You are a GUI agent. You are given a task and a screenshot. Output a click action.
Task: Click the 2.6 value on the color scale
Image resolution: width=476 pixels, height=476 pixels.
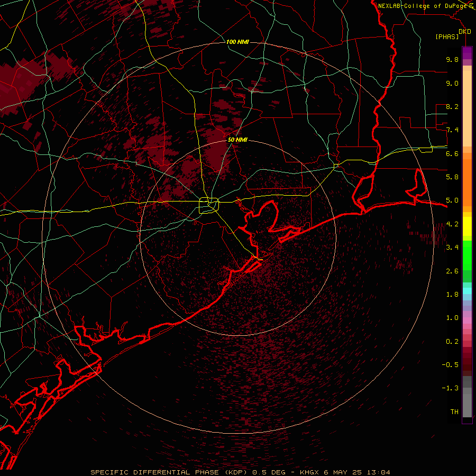[452, 271]
